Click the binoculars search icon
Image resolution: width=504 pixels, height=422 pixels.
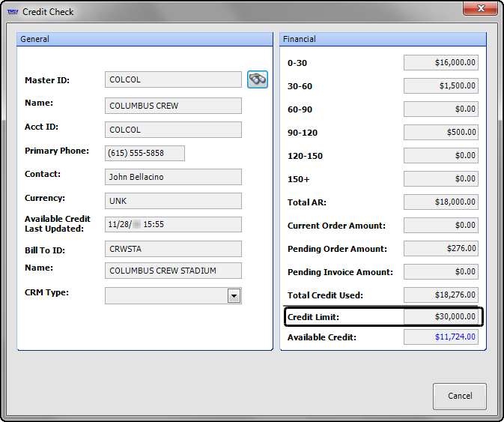(258, 79)
